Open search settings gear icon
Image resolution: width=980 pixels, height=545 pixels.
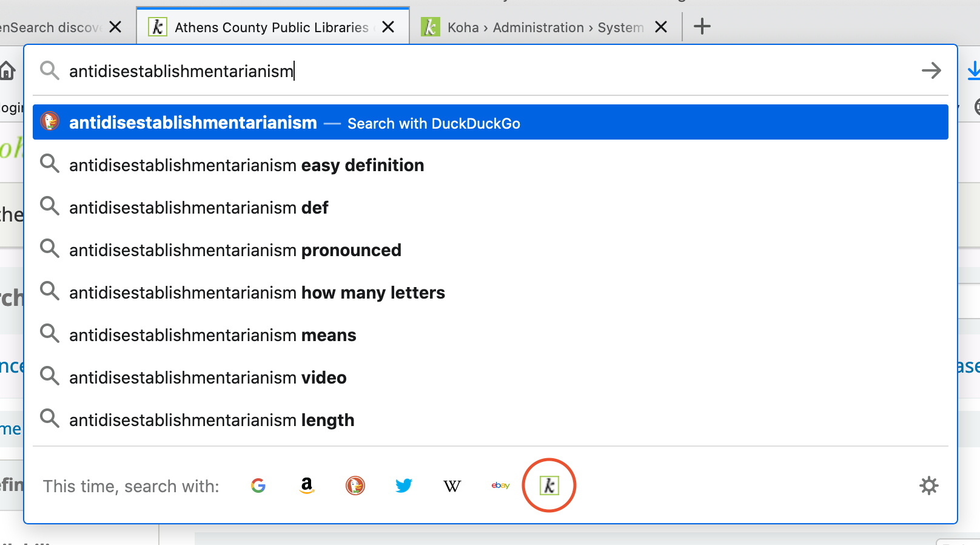[x=928, y=486]
